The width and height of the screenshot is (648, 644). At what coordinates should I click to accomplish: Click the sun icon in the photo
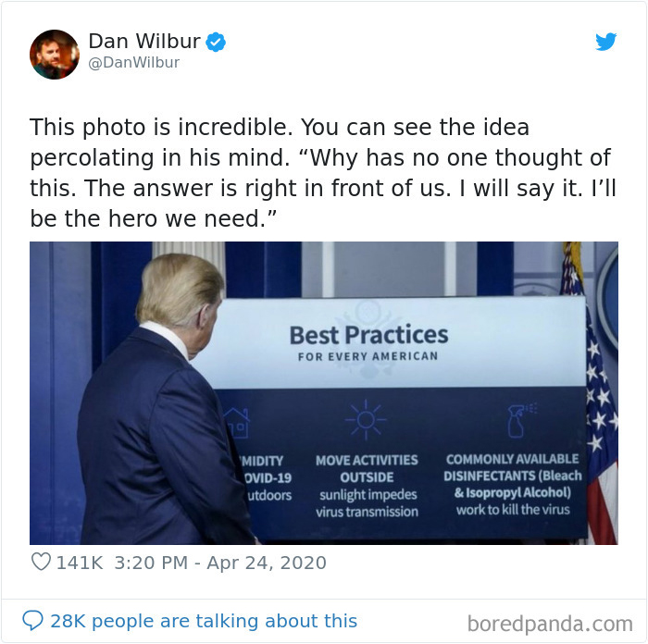click(x=366, y=420)
